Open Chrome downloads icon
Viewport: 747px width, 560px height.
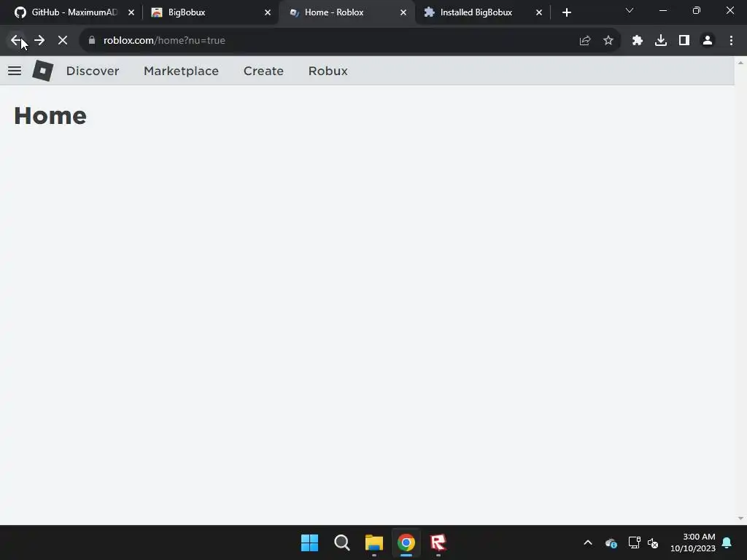pyautogui.click(x=661, y=41)
